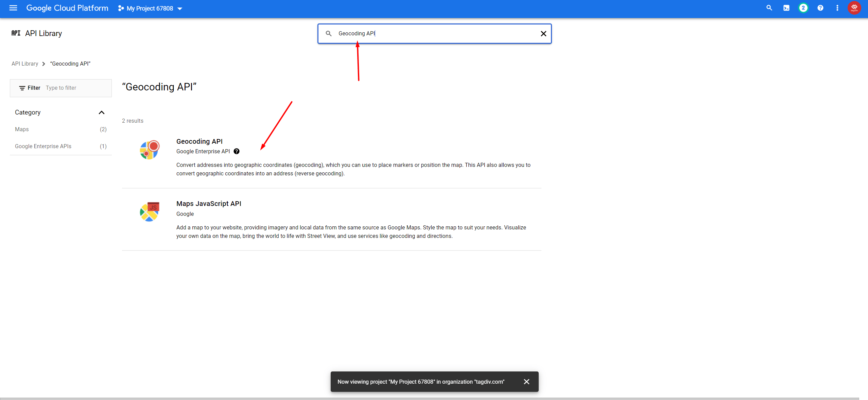
Task: Dismiss the project notification toast
Action: click(526, 382)
